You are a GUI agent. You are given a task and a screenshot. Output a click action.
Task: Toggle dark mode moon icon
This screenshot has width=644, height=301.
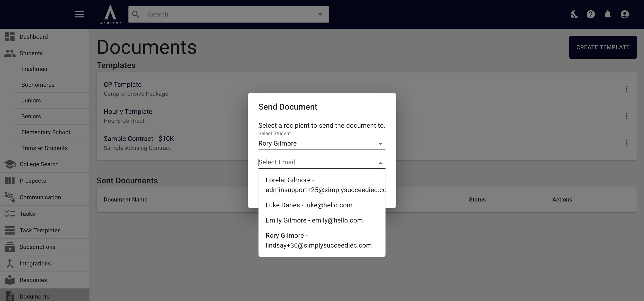coord(574,14)
